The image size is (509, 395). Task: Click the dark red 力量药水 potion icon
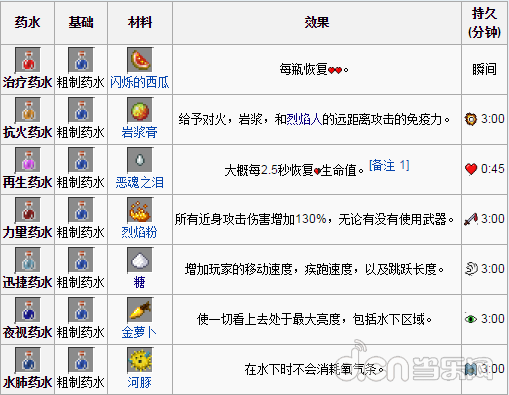[x=28, y=210]
